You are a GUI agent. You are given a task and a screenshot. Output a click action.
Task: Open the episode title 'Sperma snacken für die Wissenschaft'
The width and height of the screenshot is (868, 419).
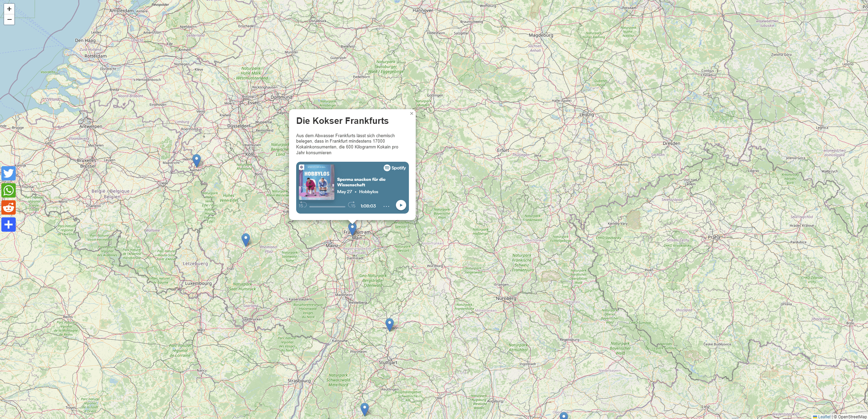361,182
